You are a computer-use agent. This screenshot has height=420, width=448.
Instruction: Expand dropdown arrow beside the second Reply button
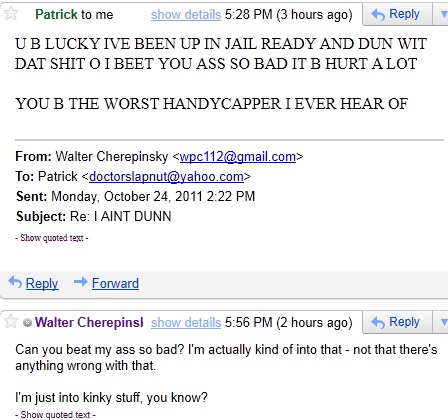point(443,322)
